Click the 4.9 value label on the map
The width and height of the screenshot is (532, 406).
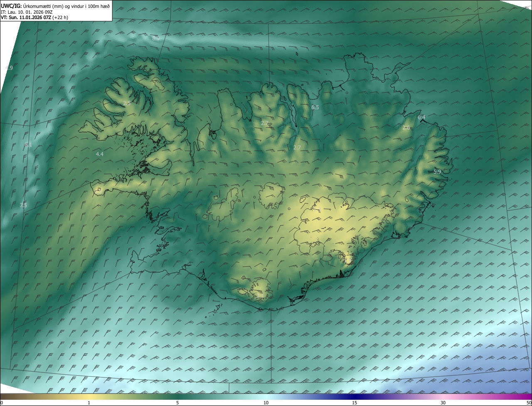(x=9, y=68)
